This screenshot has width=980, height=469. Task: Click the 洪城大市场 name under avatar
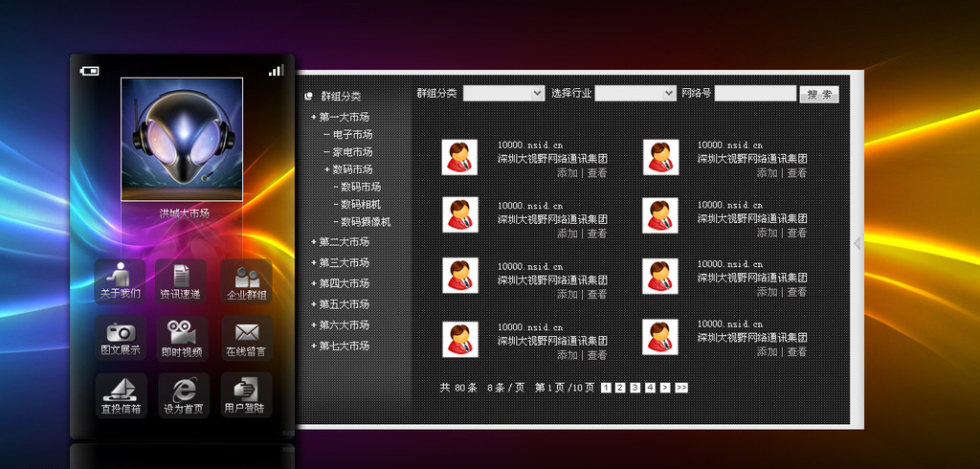click(x=184, y=213)
